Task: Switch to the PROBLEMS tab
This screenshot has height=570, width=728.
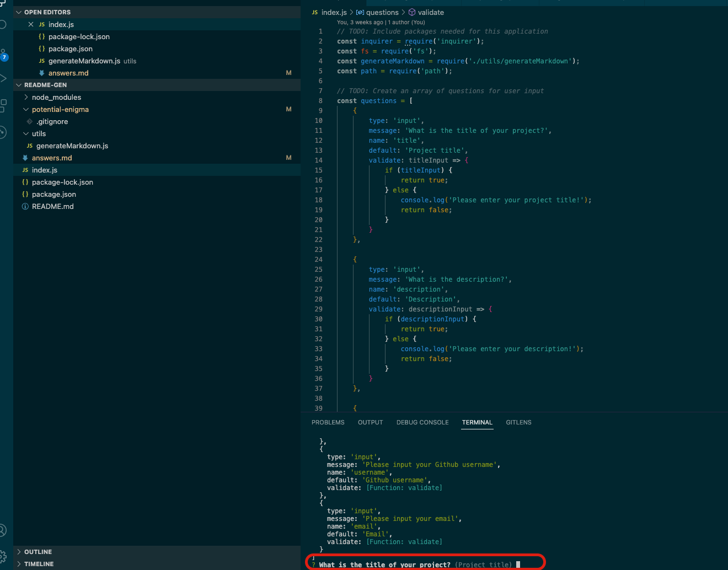Action: pyautogui.click(x=328, y=422)
